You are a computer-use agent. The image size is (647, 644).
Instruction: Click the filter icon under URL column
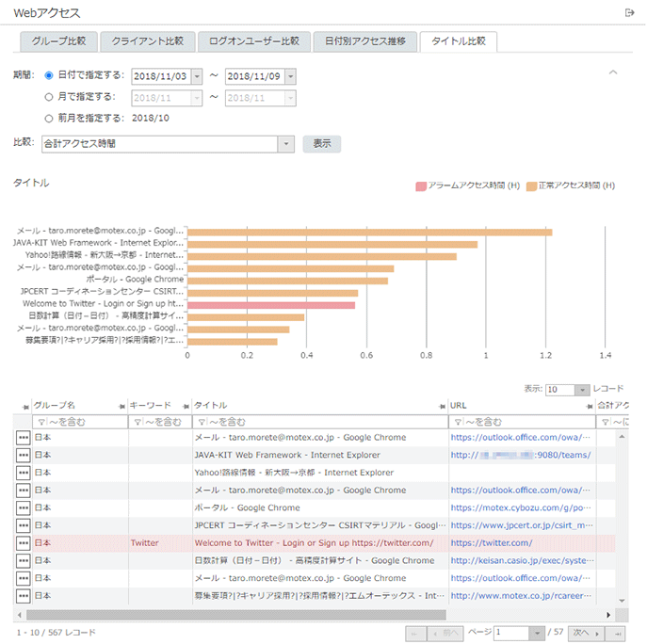pos(456,422)
